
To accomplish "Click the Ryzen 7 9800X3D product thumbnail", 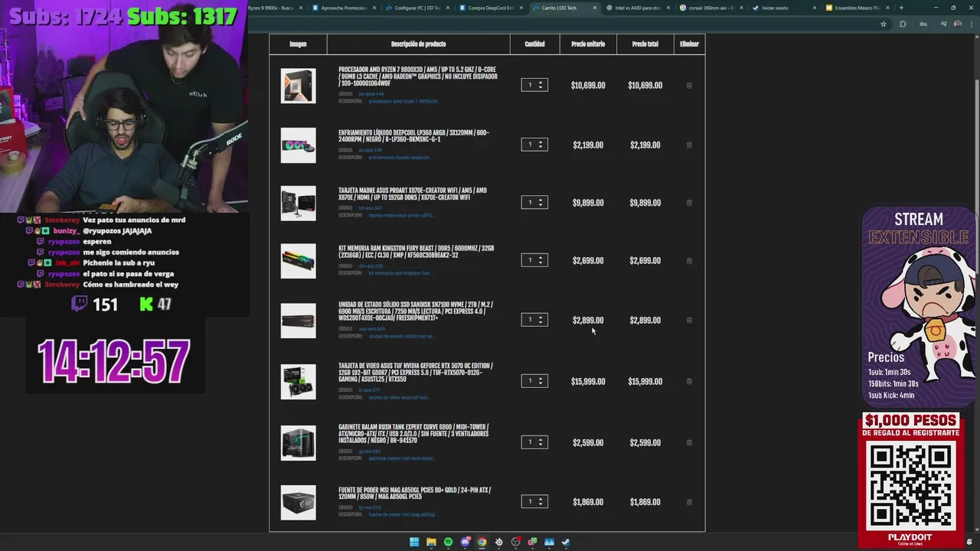I will click(298, 86).
